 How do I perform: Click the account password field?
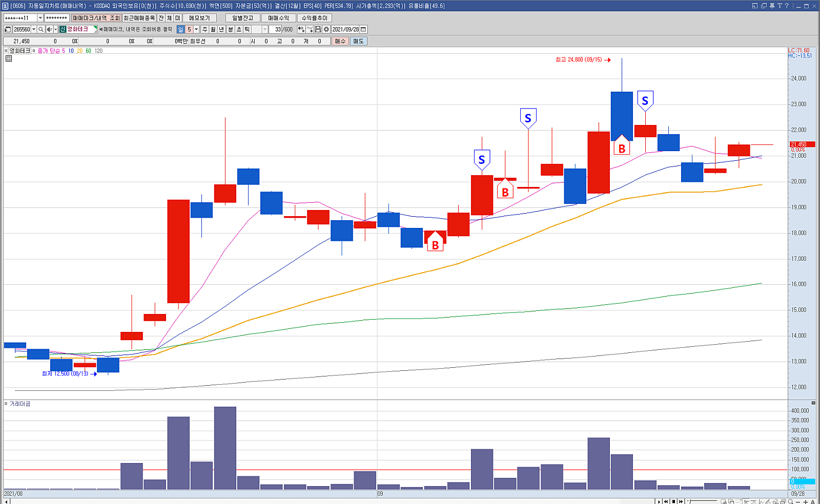57,18
